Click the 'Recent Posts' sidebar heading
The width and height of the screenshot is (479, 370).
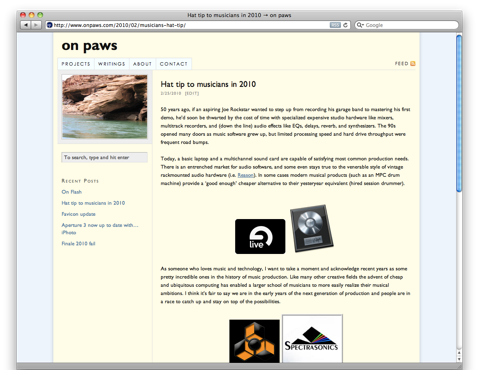[80, 181]
